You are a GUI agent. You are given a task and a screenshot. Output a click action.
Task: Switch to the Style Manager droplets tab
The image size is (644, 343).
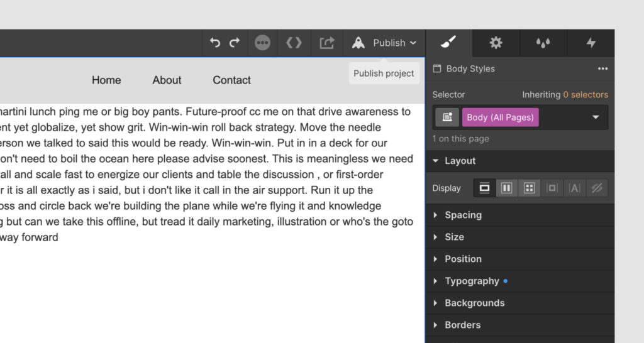543,42
